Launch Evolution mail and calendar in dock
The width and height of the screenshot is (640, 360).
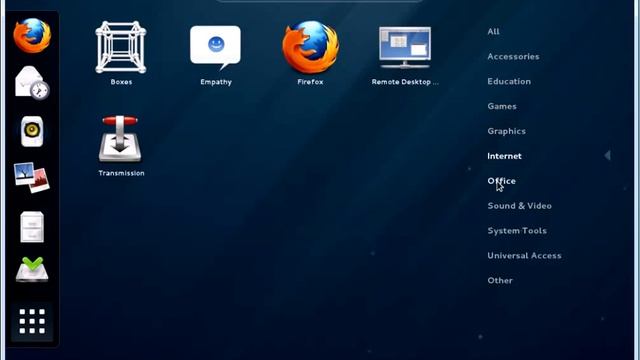32,83
